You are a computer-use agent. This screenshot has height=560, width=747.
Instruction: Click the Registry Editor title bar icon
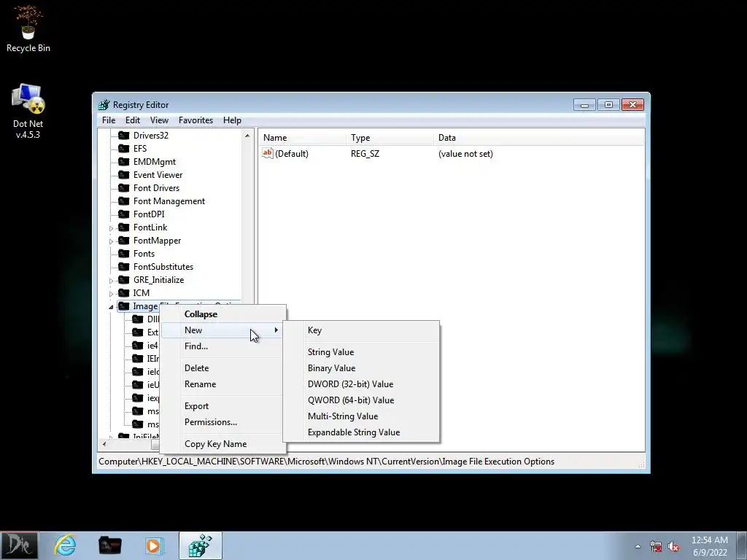point(104,105)
